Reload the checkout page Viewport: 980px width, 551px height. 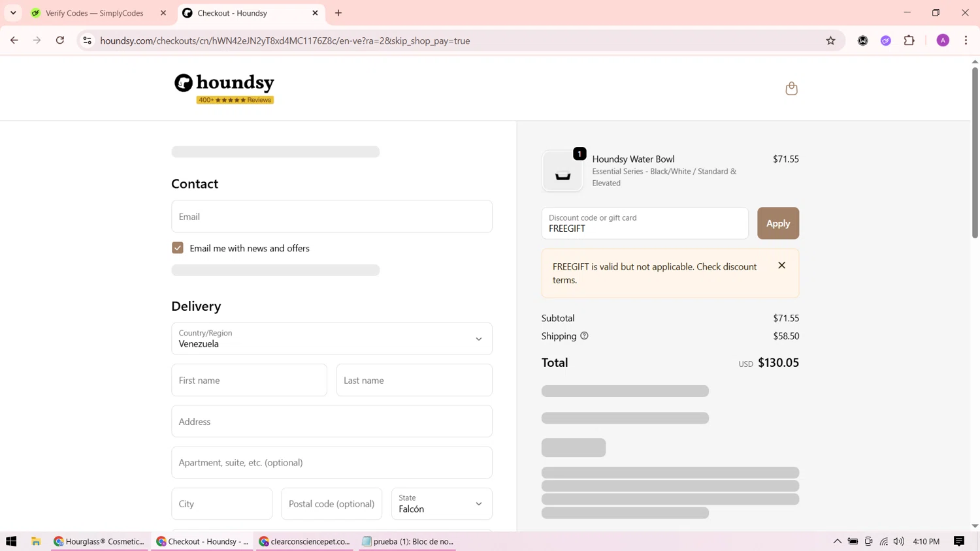click(60, 40)
